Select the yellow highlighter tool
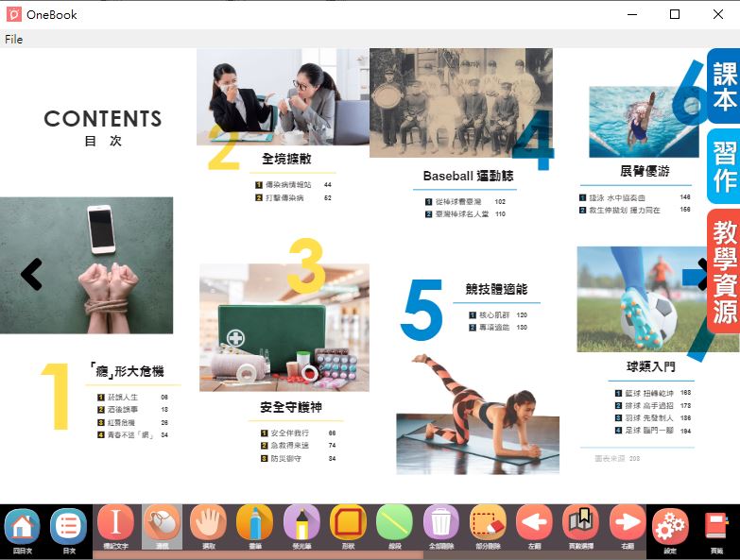The height and width of the screenshot is (560, 740). pyautogui.click(x=301, y=523)
